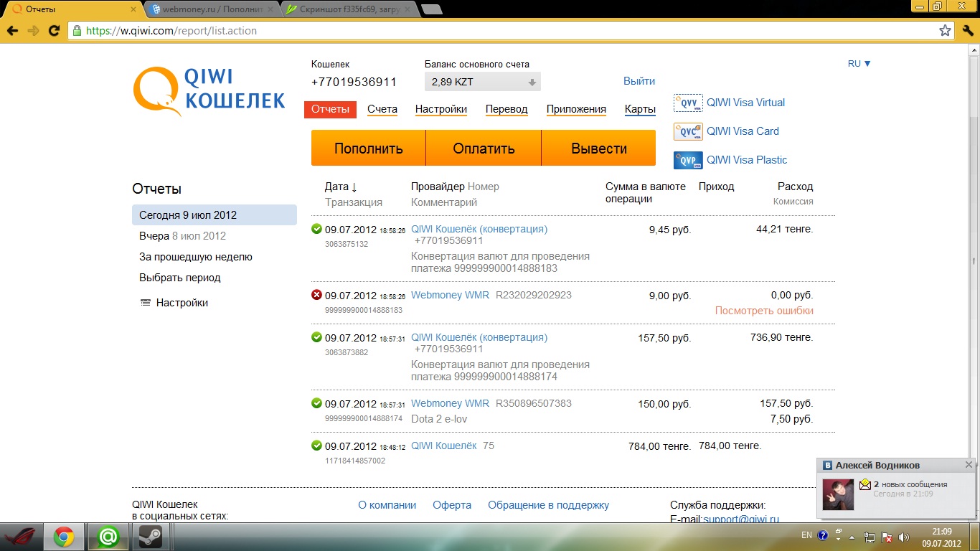
Task: Expand the 2,89 KZT balance dropdown
Action: pyautogui.click(x=532, y=83)
